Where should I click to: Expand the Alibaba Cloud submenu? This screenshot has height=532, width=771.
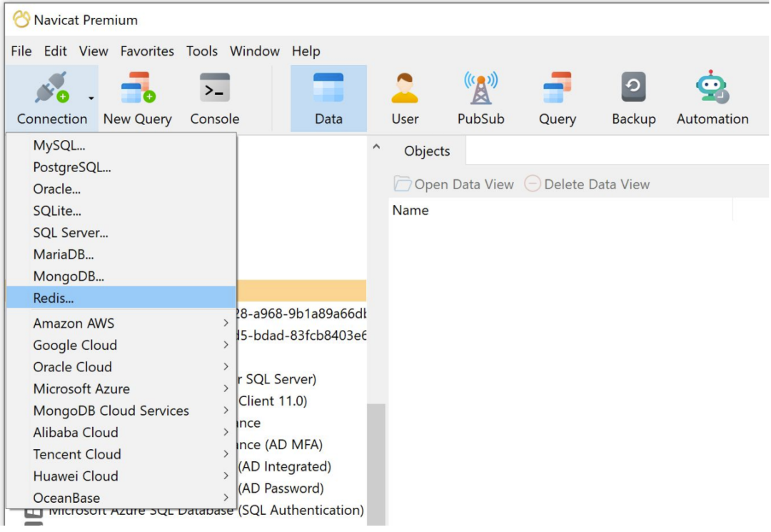point(121,433)
